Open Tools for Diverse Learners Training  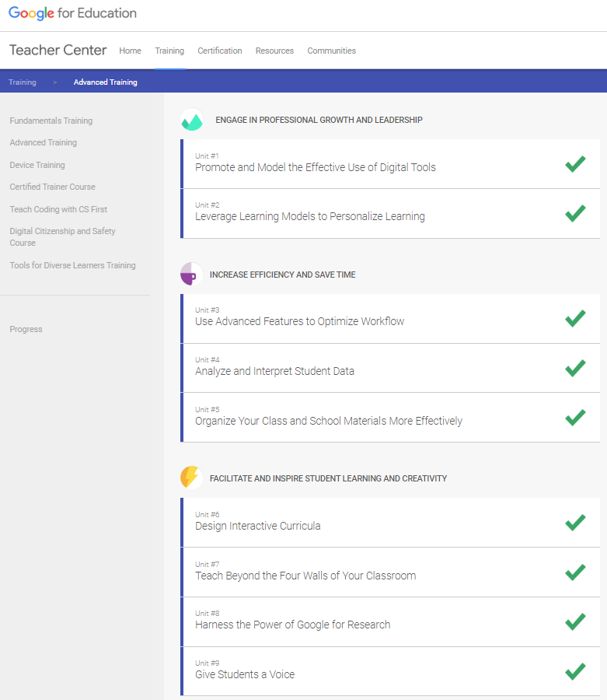coord(73,265)
